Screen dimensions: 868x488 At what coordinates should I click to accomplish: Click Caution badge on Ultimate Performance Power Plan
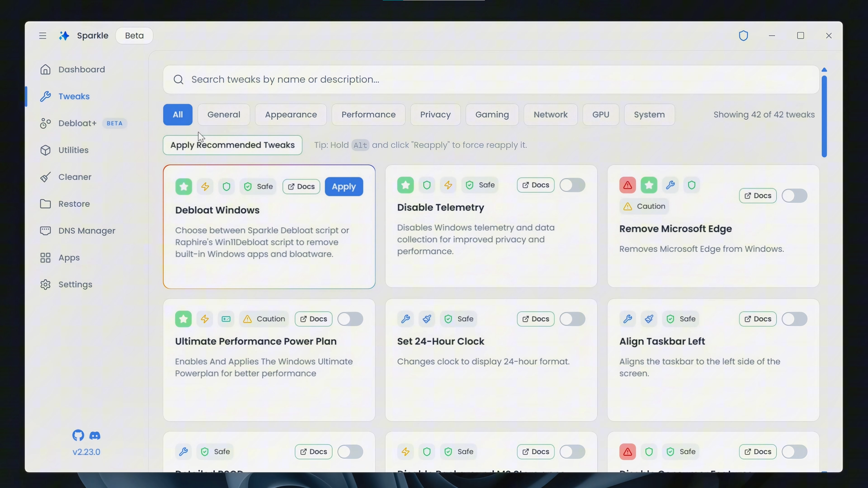pyautogui.click(x=264, y=319)
